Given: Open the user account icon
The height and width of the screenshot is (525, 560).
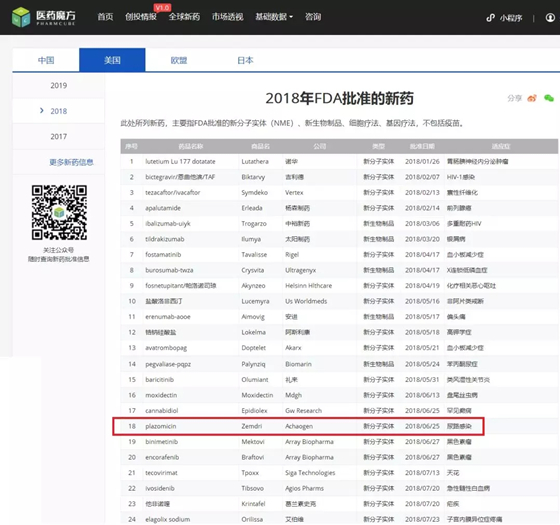Looking at the screenshot, I should [550, 18].
